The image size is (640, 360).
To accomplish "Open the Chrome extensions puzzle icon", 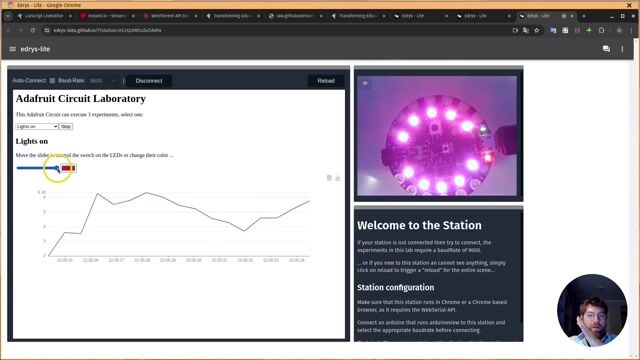I will [x=601, y=30].
